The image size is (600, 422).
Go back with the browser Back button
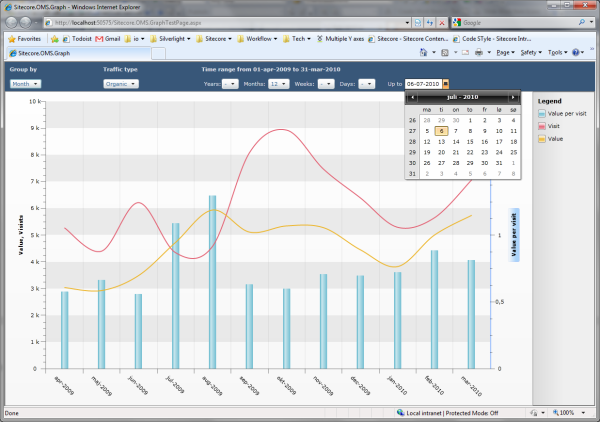coord(11,23)
